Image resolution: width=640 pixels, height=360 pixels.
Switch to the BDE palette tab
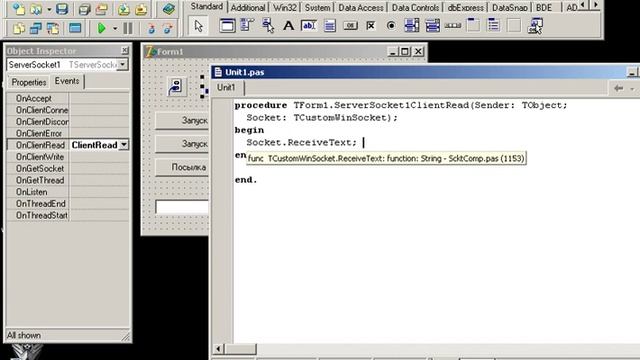(544, 8)
